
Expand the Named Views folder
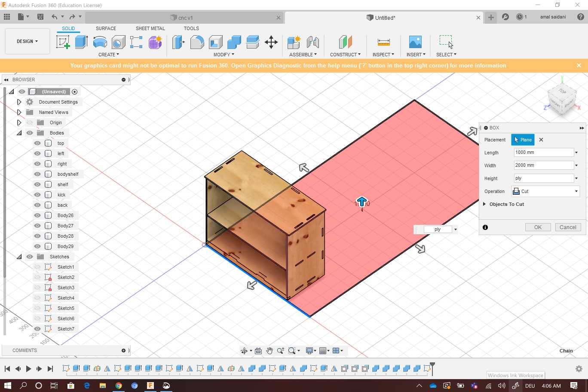(19, 112)
